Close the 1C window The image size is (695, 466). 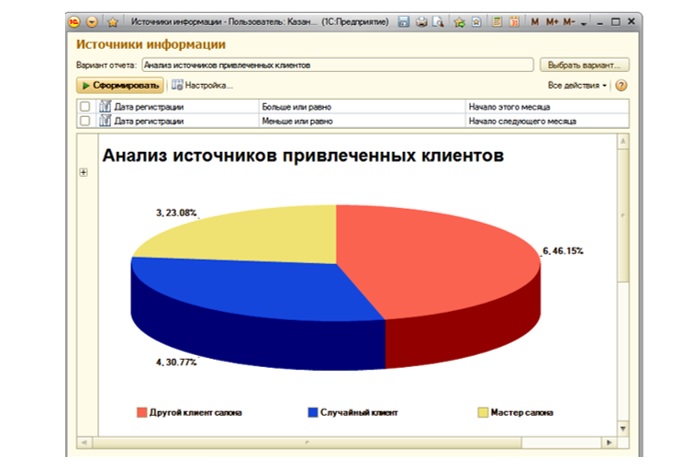(632, 21)
